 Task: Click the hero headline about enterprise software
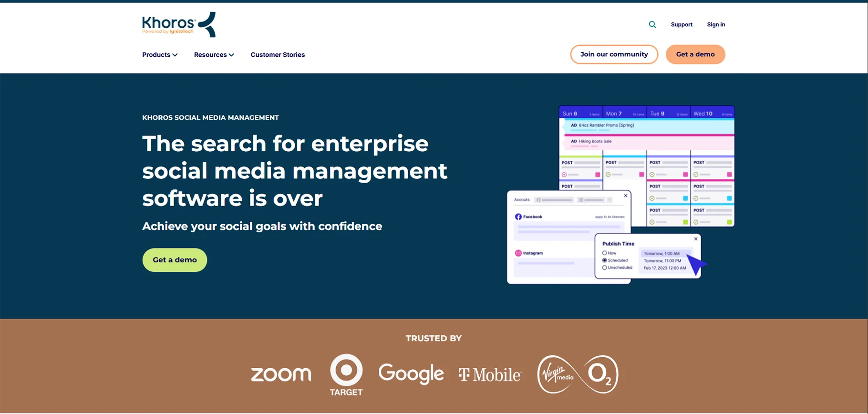coord(295,171)
